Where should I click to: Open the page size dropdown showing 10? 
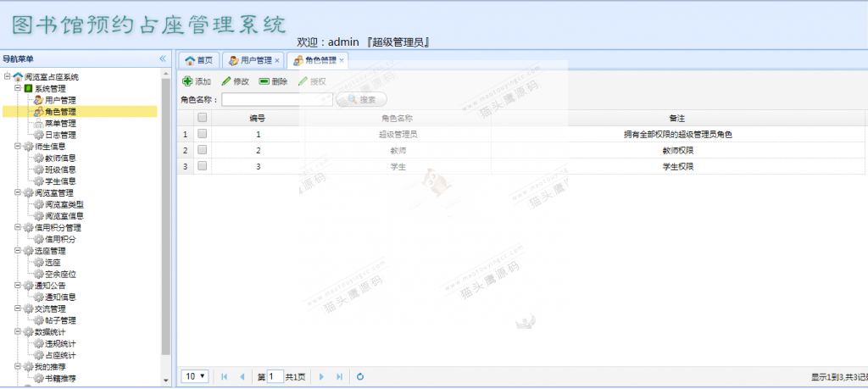click(195, 376)
